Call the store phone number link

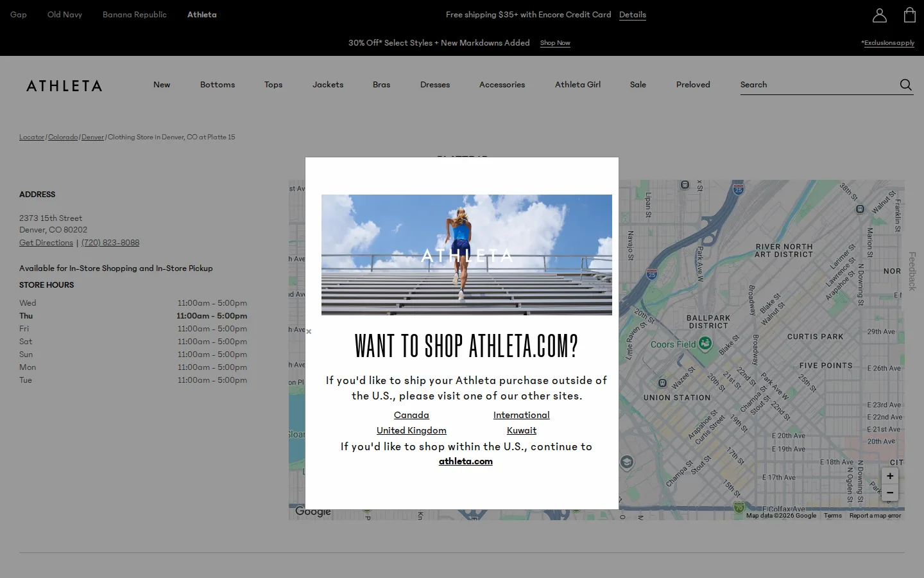click(110, 243)
